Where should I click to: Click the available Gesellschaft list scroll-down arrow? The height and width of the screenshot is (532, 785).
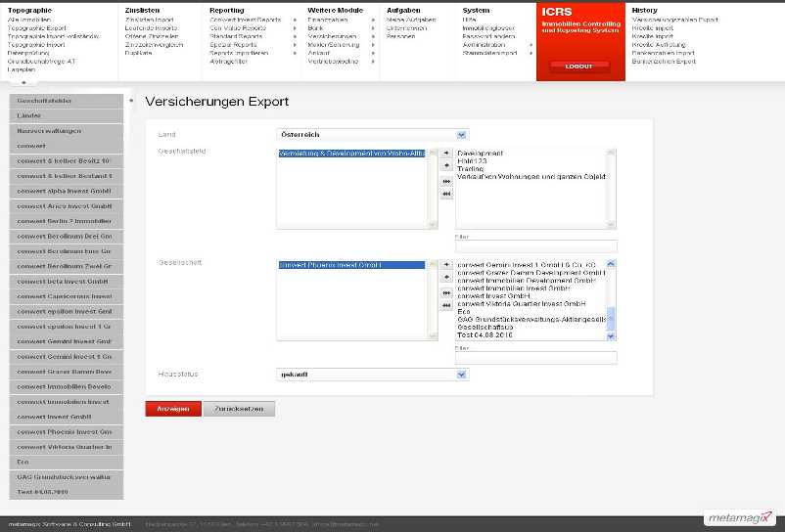[611, 336]
